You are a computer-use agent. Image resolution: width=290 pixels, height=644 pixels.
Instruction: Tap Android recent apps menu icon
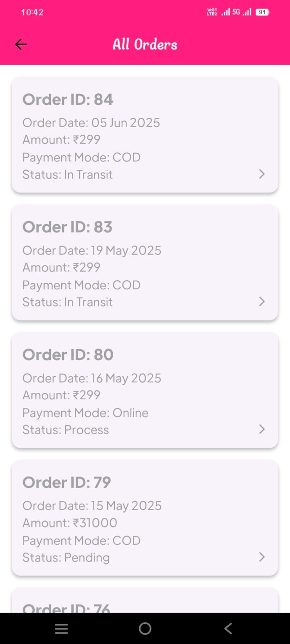(61, 629)
